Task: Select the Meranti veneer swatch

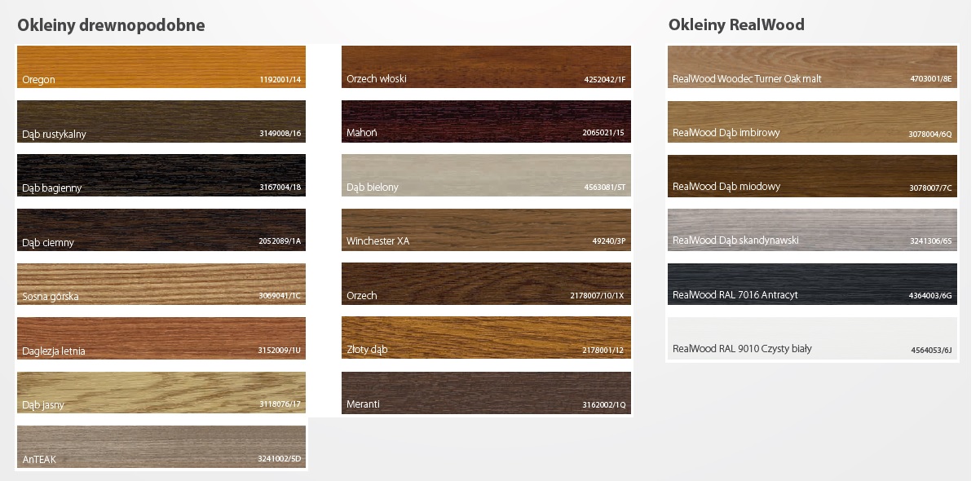Action: (486, 393)
